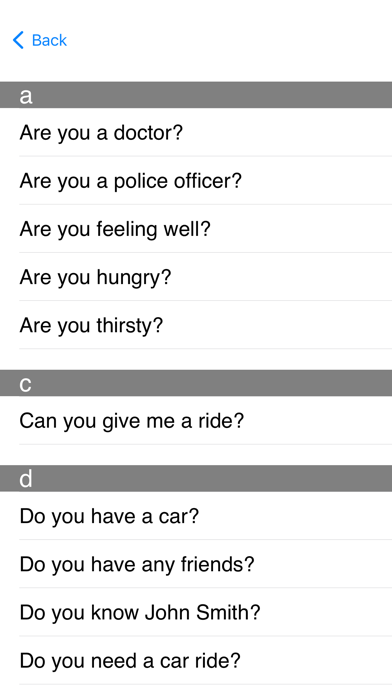The image size is (392, 696).
Task: Tap the Back chevron icon
Action: (x=18, y=40)
